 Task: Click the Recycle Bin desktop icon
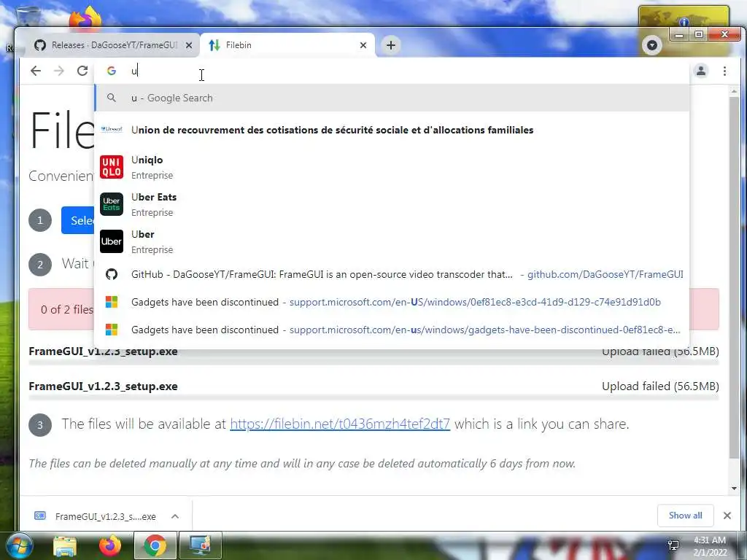27,16
